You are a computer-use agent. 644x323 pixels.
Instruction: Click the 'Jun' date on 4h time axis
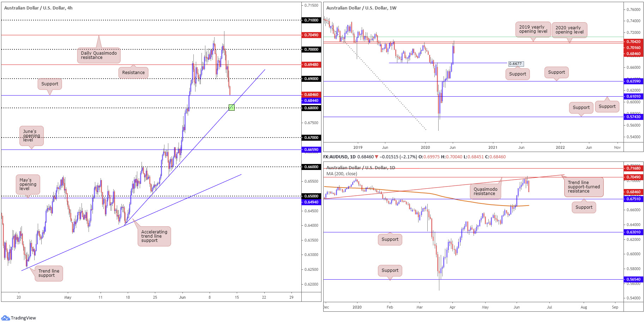point(182,297)
